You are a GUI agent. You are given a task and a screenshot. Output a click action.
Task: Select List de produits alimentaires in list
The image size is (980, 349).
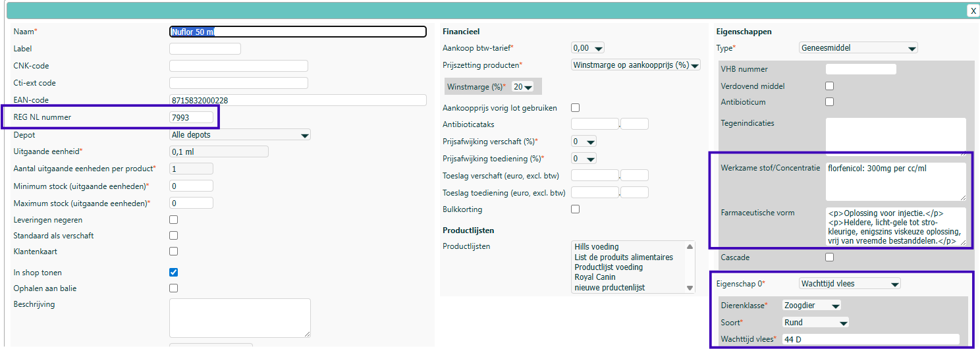point(624,257)
